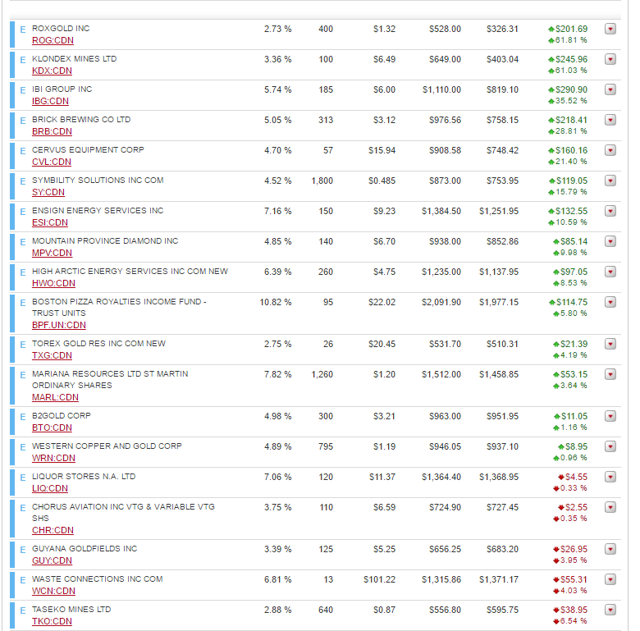
Task: Open the TXG:CDN ticker link
Action: (x=52, y=355)
